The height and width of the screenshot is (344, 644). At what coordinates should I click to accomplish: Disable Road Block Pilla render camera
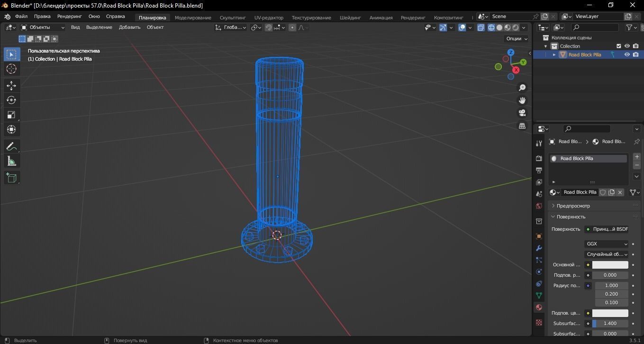[635, 54]
